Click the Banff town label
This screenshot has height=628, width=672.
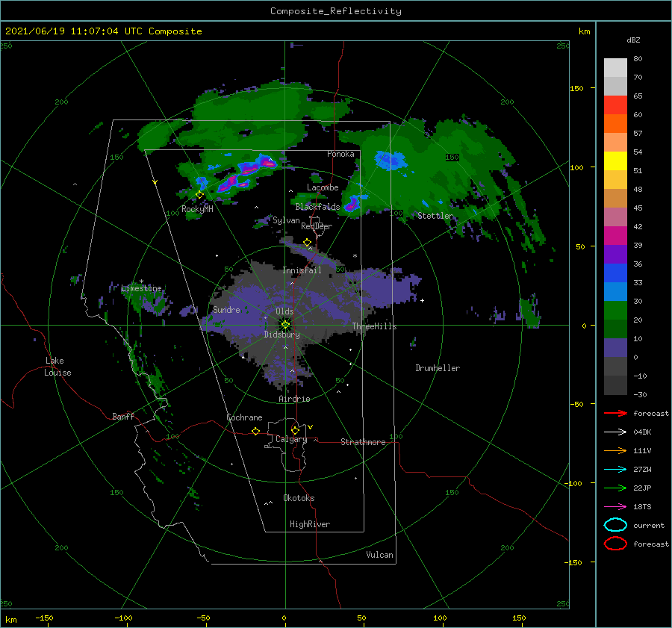click(x=123, y=416)
